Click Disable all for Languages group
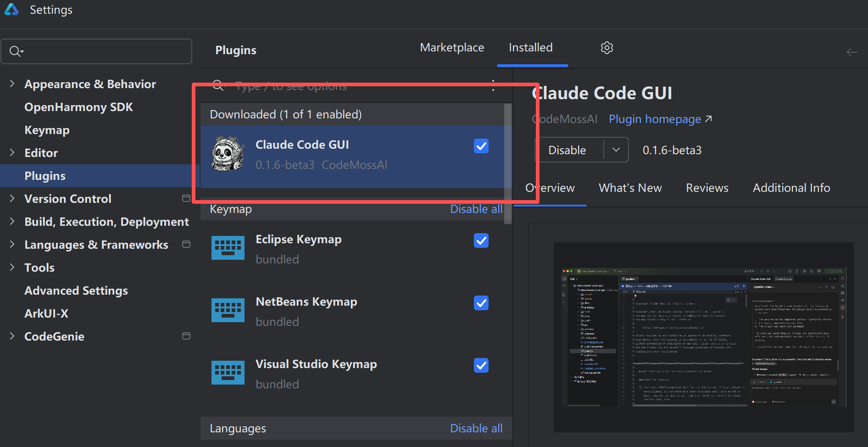The height and width of the screenshot is (447, 868). point(476,428)
